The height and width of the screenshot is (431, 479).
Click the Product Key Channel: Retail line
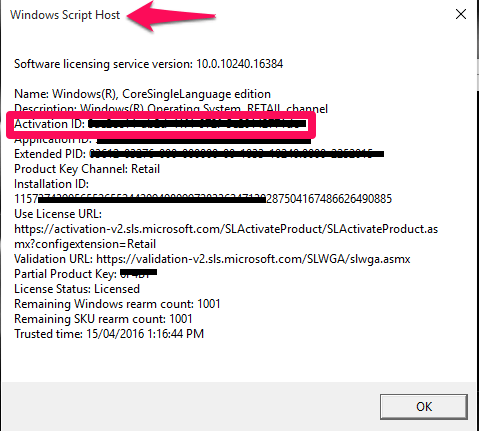click(87, 169)
